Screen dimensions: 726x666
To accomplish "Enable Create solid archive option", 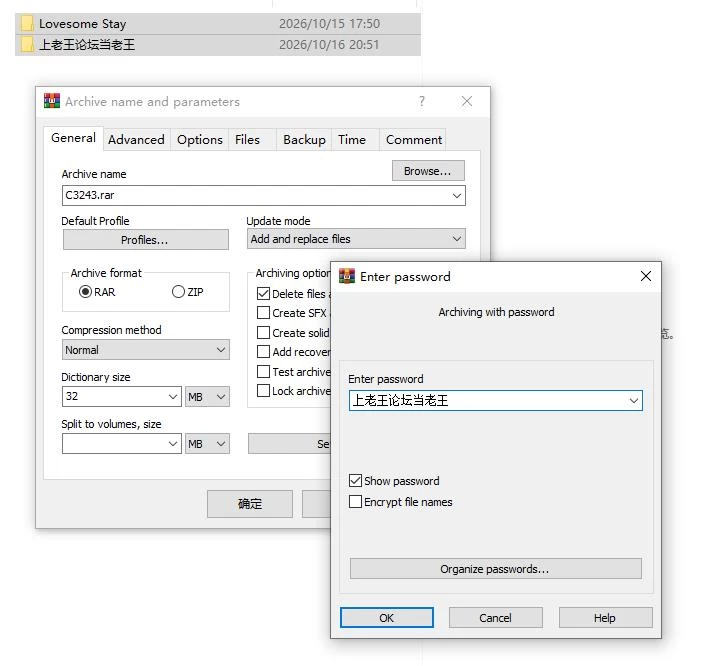I will tap(263, 333).
